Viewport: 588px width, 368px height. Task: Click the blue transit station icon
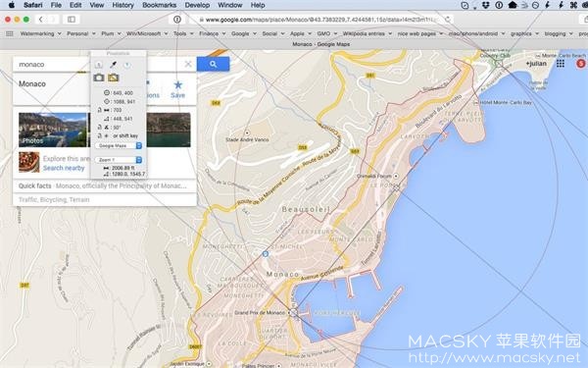266,254
